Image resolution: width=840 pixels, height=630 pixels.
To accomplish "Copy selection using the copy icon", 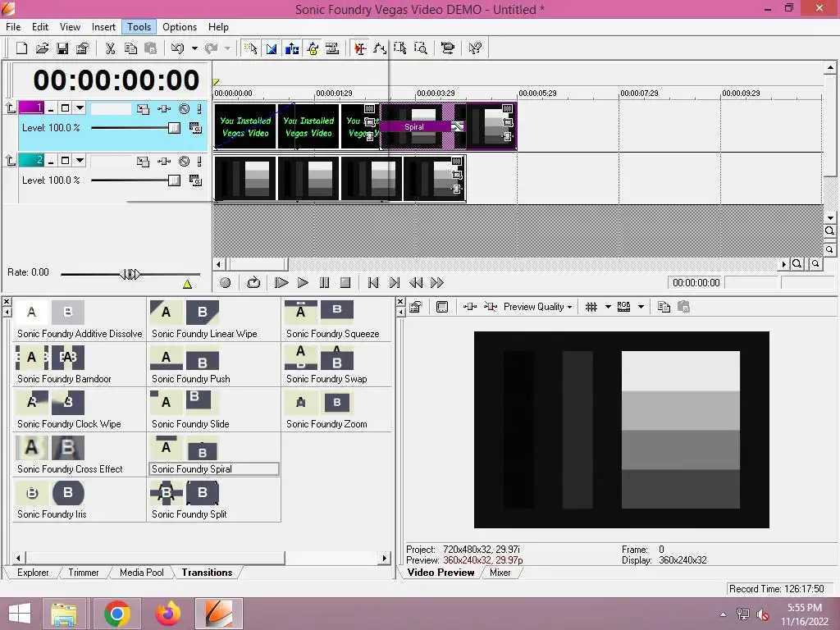I will click(130, 48).
